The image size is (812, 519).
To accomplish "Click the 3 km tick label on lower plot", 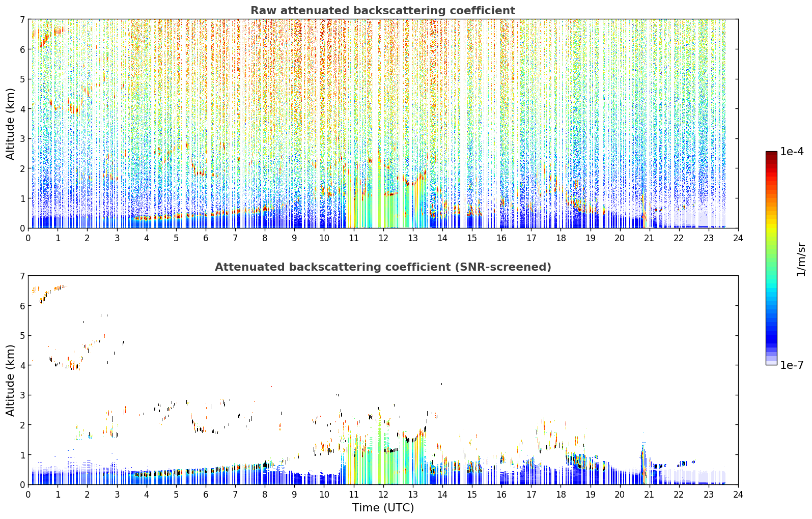I will point(22,395).
